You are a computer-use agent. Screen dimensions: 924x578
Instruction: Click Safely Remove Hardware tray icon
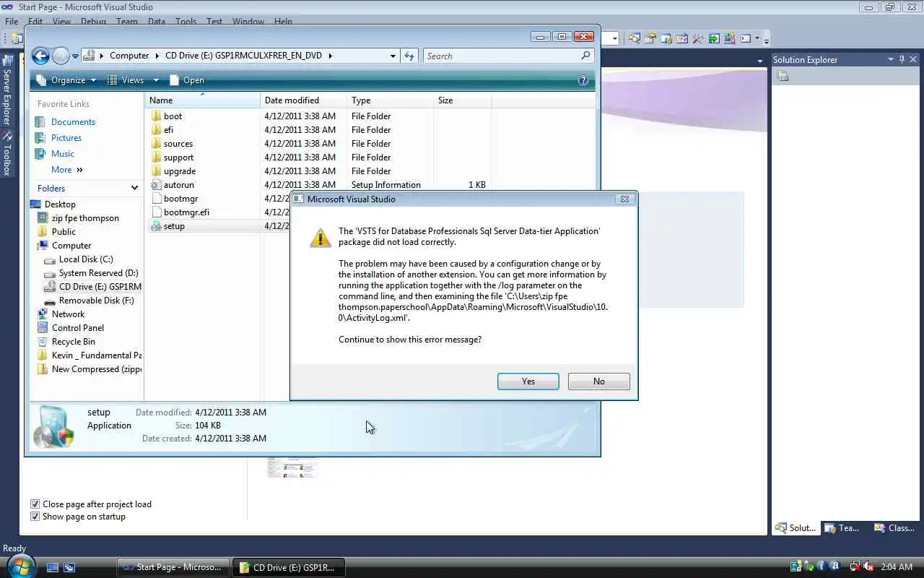809,567
